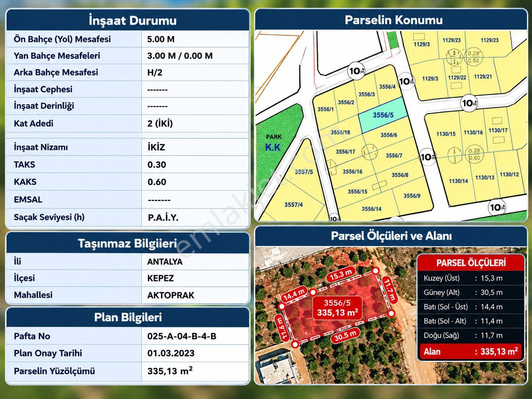
Task: Select parcel 3556/14 on the zoning map
Action: coord(371,209)
